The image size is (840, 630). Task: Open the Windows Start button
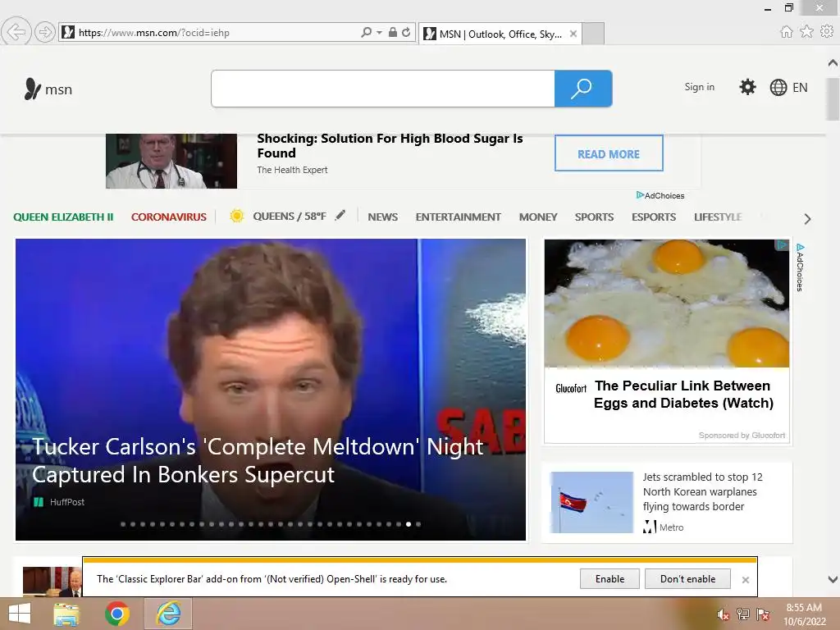[20, 614]
